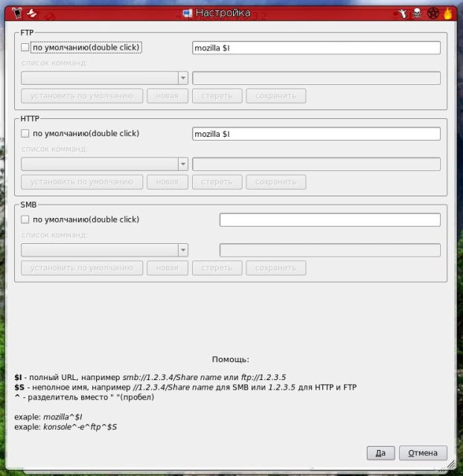
Task: Click example text 'konsole^-e^ftp^$S'
Action: tap(80, 427)
